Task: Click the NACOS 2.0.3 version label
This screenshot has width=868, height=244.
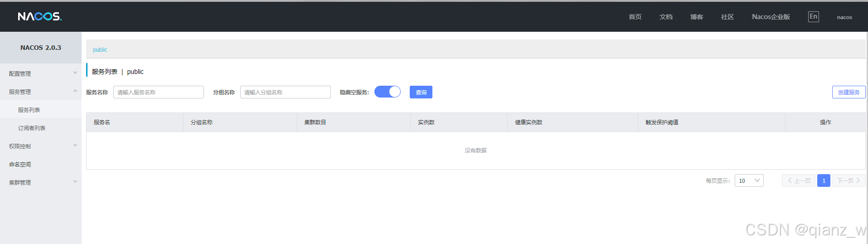Action: coord(41,48)
